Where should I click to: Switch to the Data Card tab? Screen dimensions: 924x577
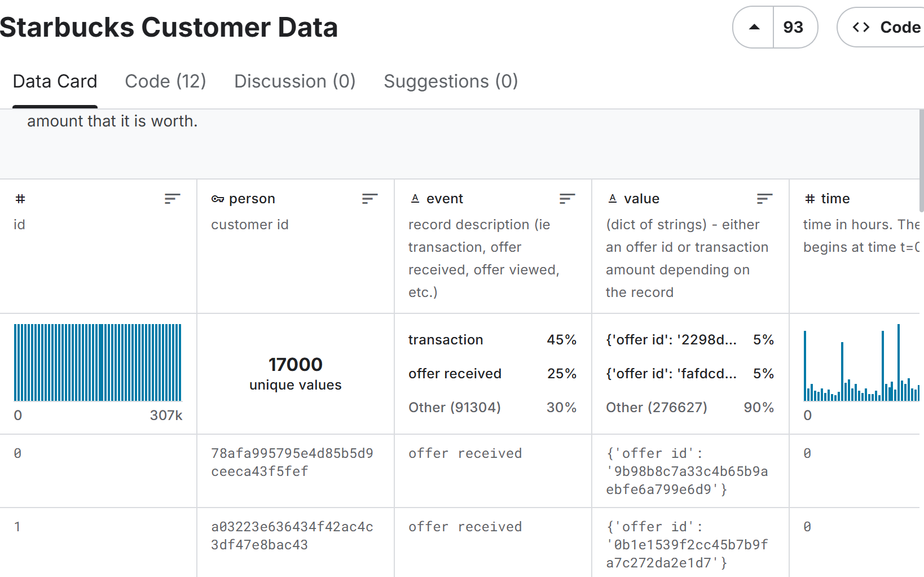(55, 81)
